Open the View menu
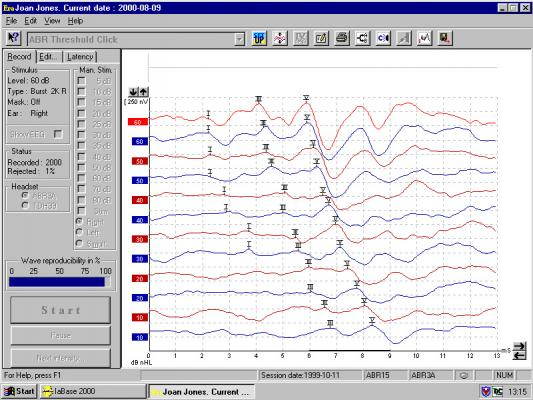 (52, 21)
